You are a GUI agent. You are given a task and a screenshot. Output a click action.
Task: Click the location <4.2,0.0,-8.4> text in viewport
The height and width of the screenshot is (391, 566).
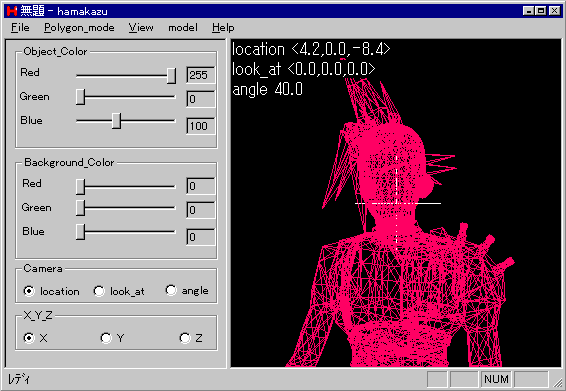click(311, 49)
